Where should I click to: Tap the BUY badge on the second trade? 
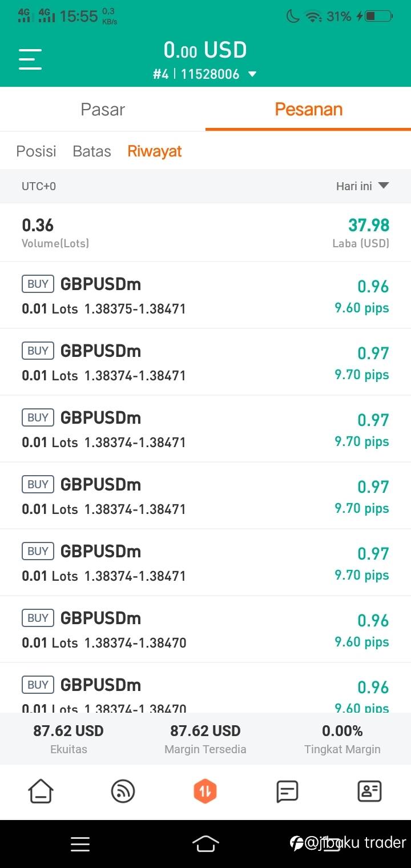[38, 351]
